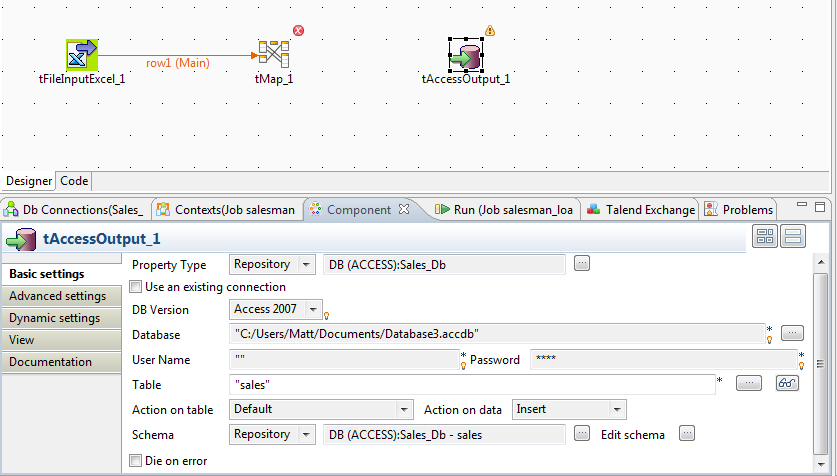Open the Property Type Repository dropdown
Viewport: 837px width, 476px height.
[x=272, y=264]
